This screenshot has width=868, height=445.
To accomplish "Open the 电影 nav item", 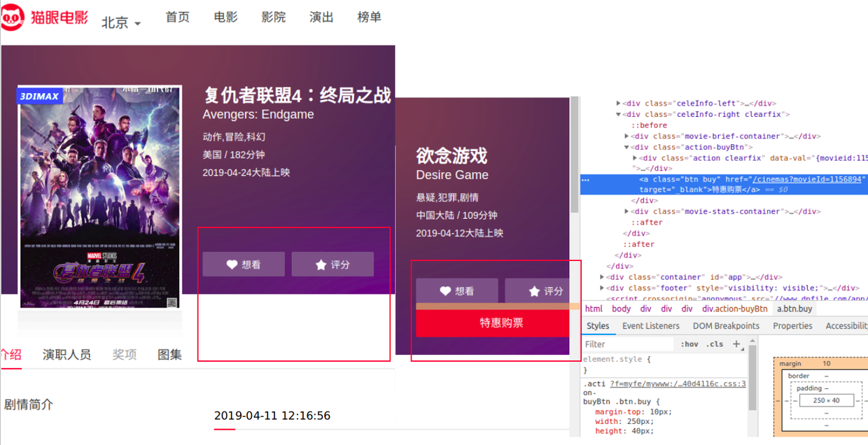I will point(226,17).
